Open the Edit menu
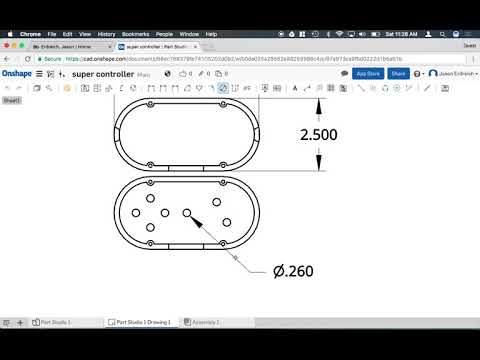 (67, 34)
